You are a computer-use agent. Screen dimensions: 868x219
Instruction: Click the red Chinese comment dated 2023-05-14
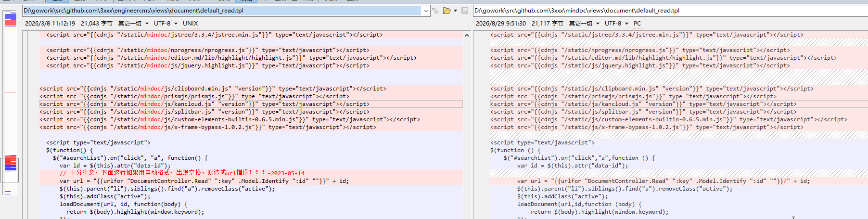tap(182, 173)
